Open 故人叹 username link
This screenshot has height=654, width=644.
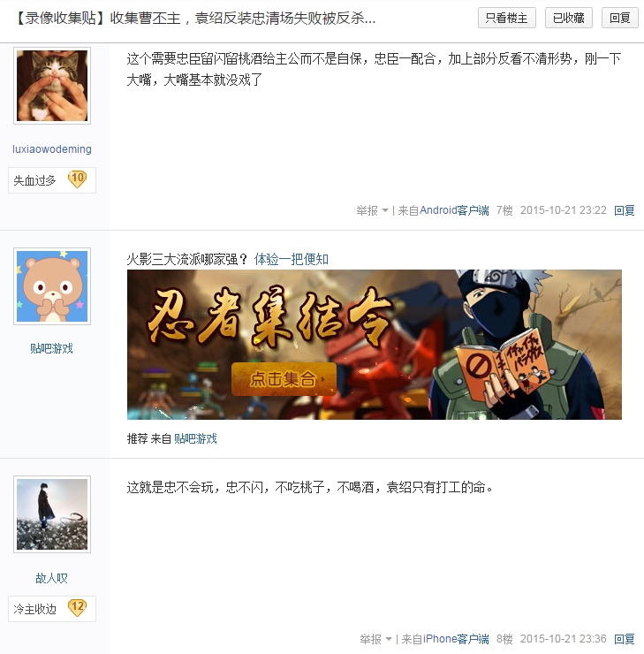[52, 578]
